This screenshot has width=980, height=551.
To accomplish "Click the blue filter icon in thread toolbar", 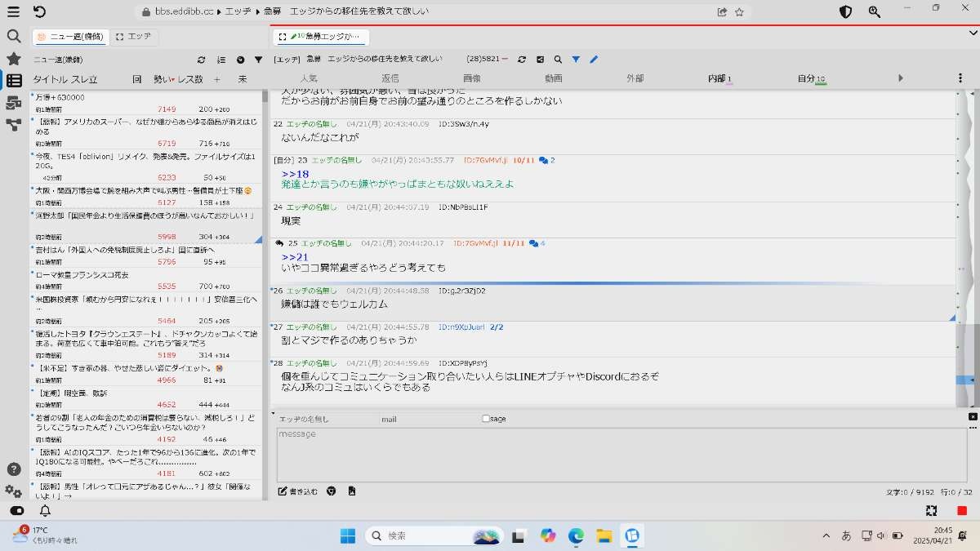I will pos(576,60).
